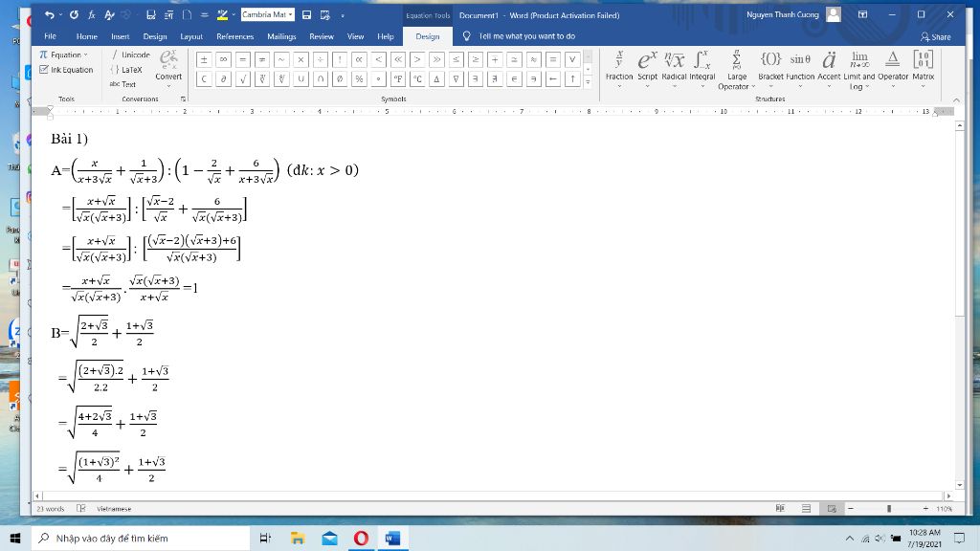Viewport: 980px width, 551px height.
Task: Open the Convert dropdown
Action: click(168, 69)
